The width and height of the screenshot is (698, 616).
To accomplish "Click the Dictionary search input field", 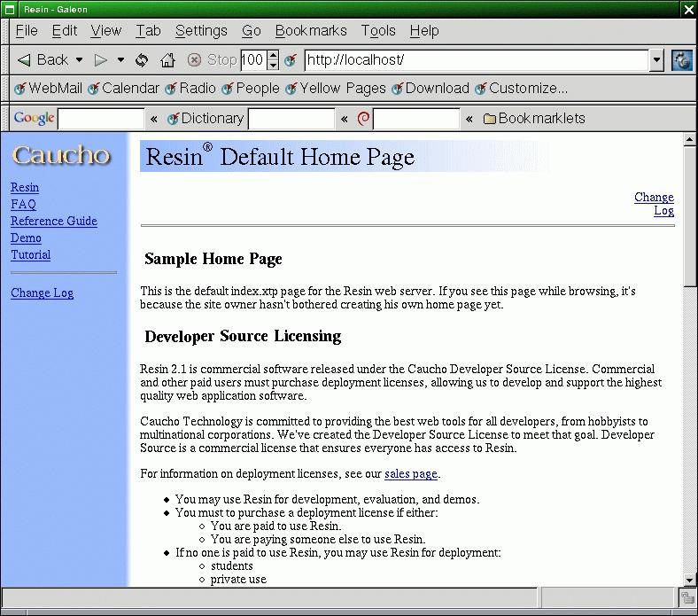I will [291, 119].
